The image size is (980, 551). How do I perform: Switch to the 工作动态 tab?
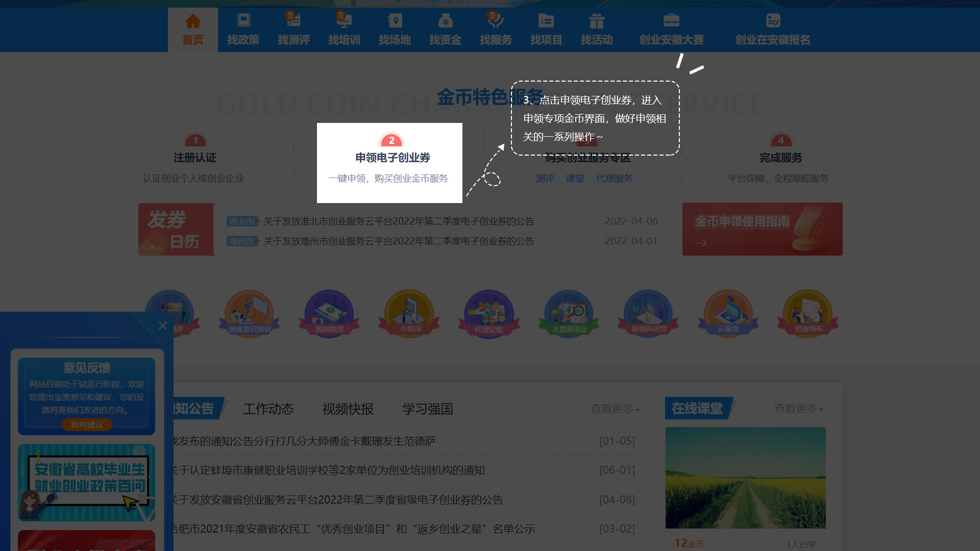(268, 409)
